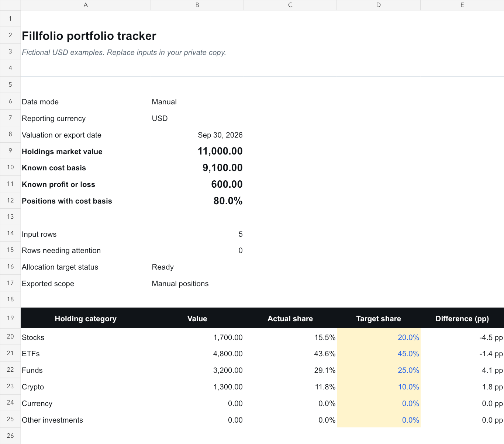Select the 'Manual positions' cell
This screenshot has height=444, width=504.
pos(197,284)
